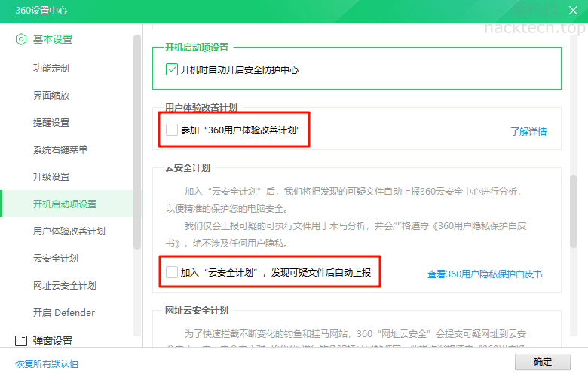Tick 加入"云安全计划" auto-report checkbox

pos(172,272)
